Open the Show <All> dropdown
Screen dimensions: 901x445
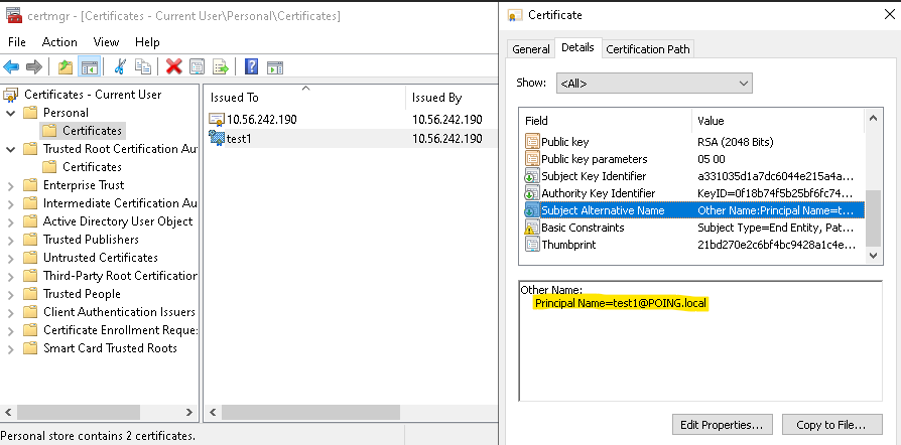[x=654, y=83]
